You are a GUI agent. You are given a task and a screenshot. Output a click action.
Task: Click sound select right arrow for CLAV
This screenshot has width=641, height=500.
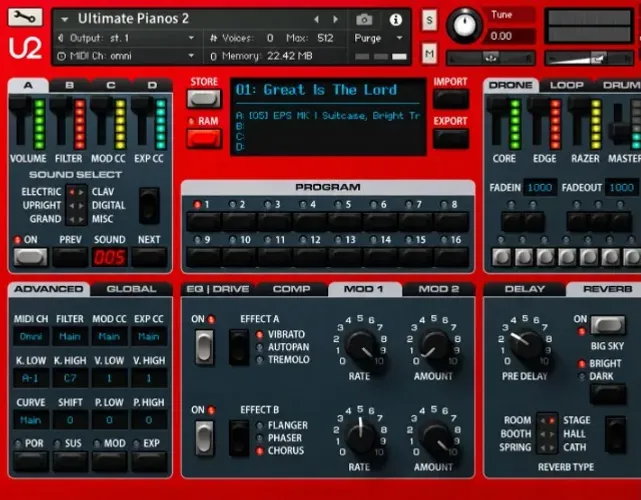click(x=81, y=192)
